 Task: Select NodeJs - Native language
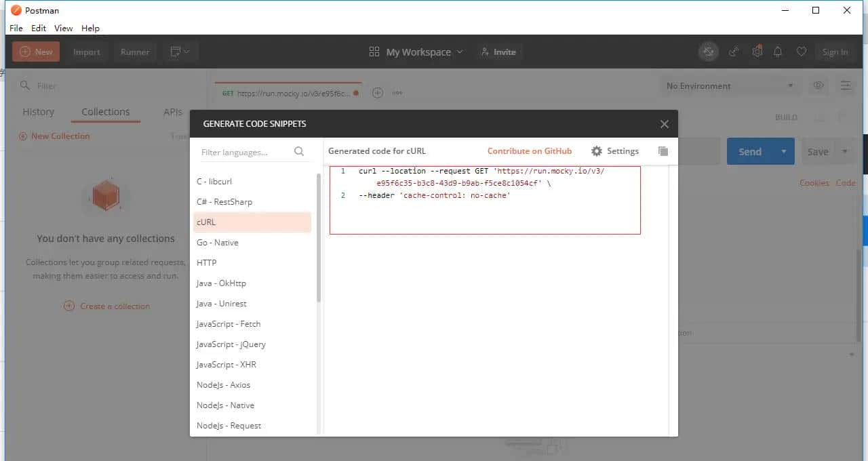pos(252,405)
